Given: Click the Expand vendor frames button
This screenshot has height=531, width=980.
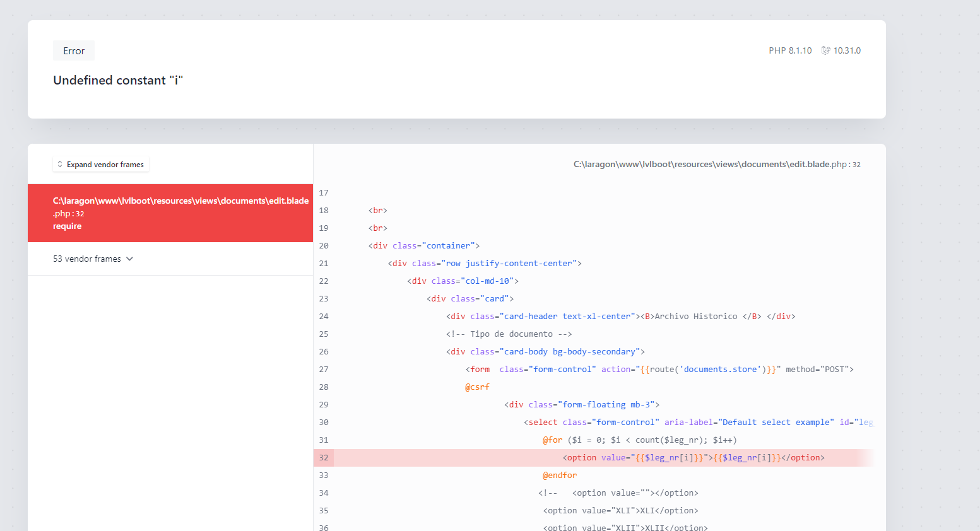Looking at the screenshot, I should tap(101, 165).
